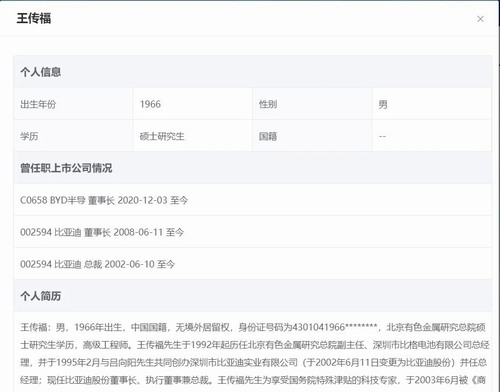
Task: Click the 学历 label cell
Action: click(x=73, y=136)
